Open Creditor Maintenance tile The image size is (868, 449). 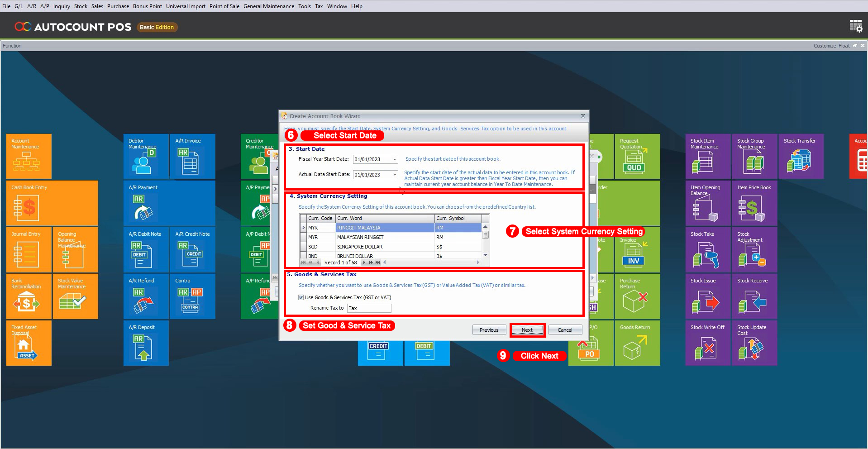click(x=259, y=156)
